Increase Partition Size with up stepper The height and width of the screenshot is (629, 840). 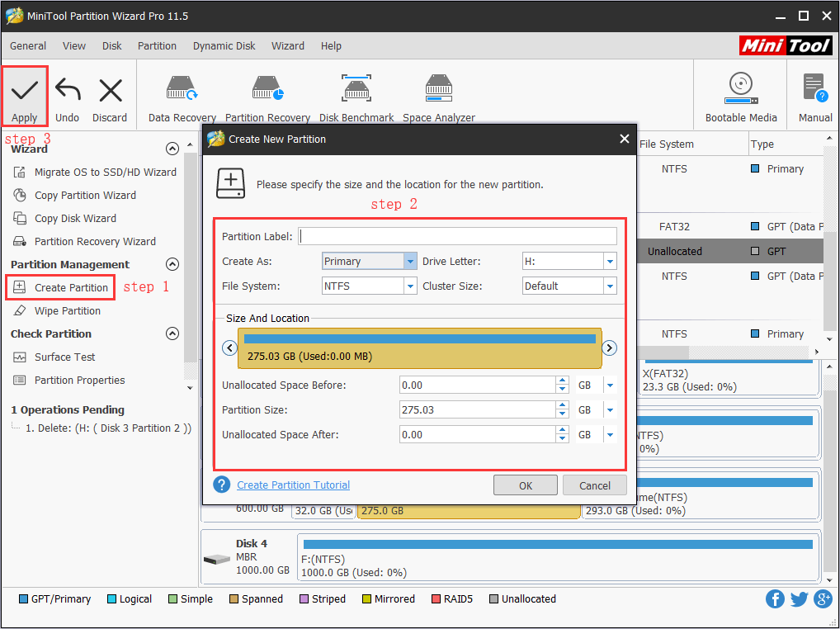(562, 405)
